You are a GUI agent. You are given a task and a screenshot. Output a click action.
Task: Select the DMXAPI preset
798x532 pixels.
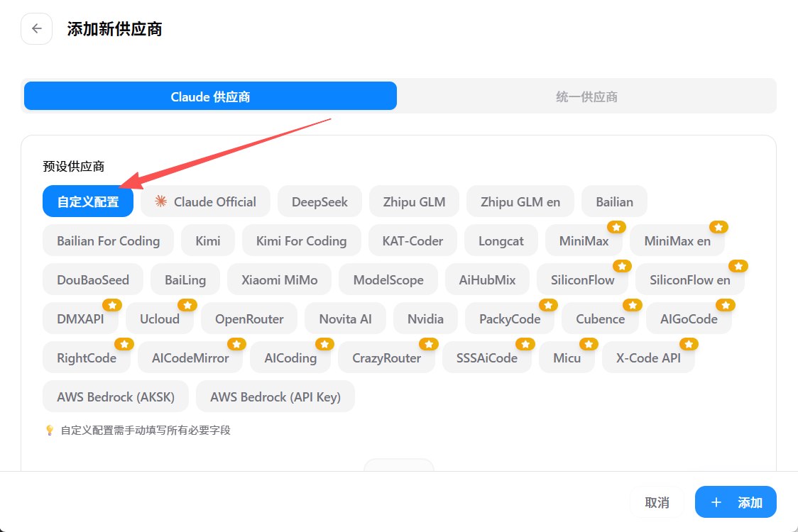pos(80,319)
